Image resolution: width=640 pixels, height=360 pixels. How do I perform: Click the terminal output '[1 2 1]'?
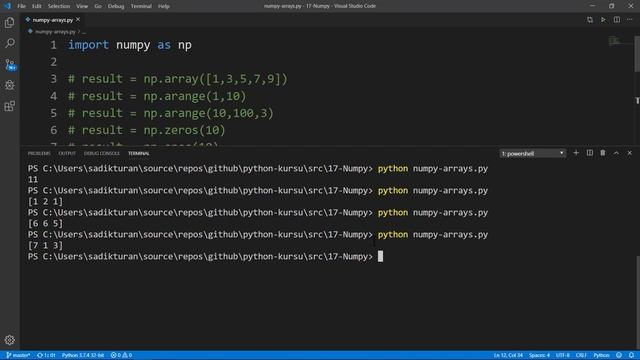pos(45,201)
